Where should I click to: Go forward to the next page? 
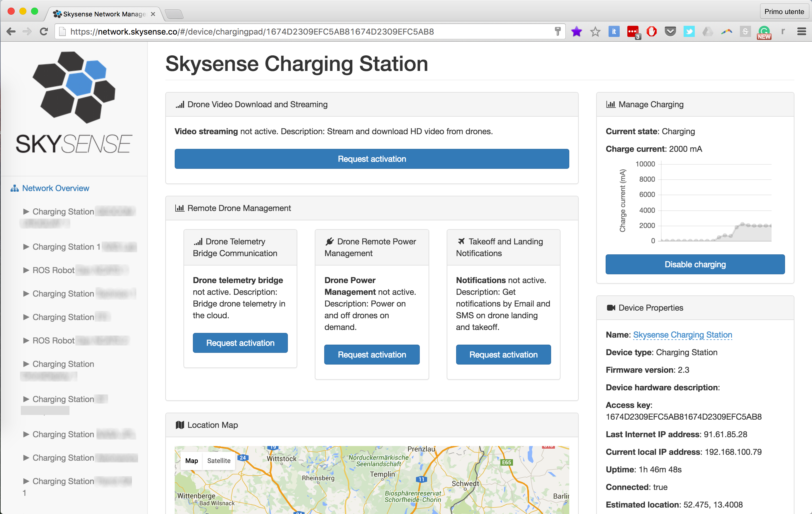coord(27,32)
